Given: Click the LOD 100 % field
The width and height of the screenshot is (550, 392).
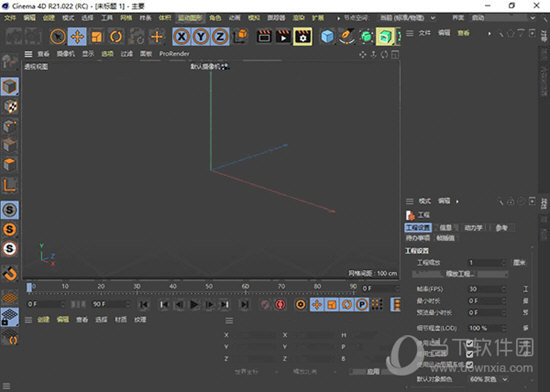Looking at the screenshot, I should 487,328.
